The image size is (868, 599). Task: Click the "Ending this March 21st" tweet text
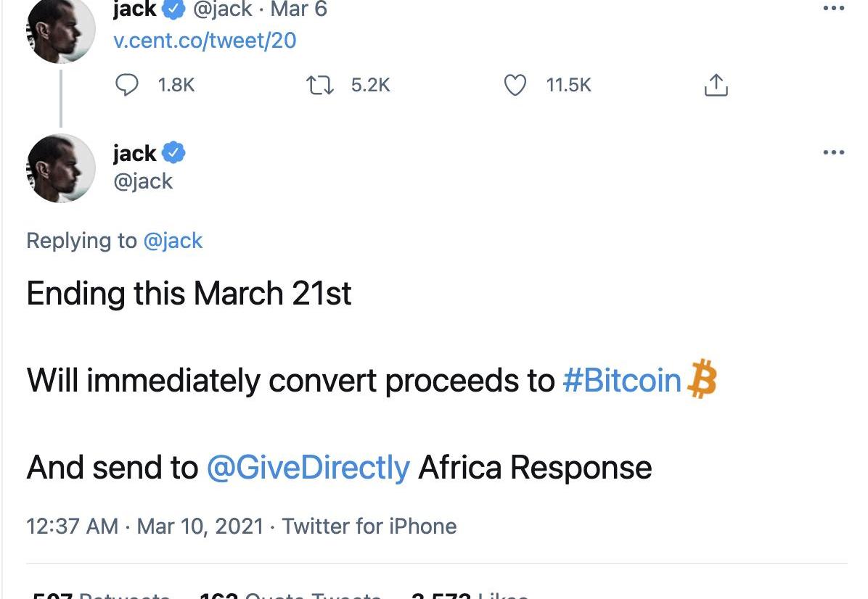point(189,293)
